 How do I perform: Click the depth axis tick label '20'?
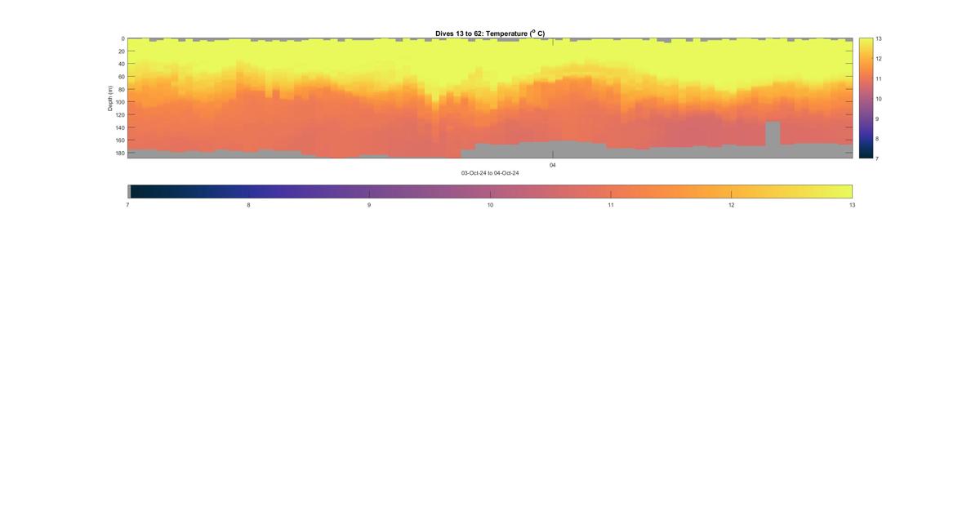pos(121,51)
